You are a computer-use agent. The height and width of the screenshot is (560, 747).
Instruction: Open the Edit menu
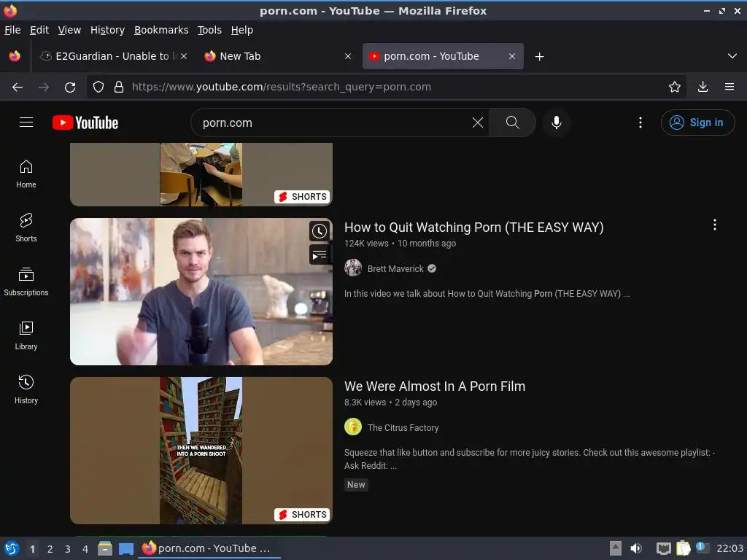coord(39,30)
